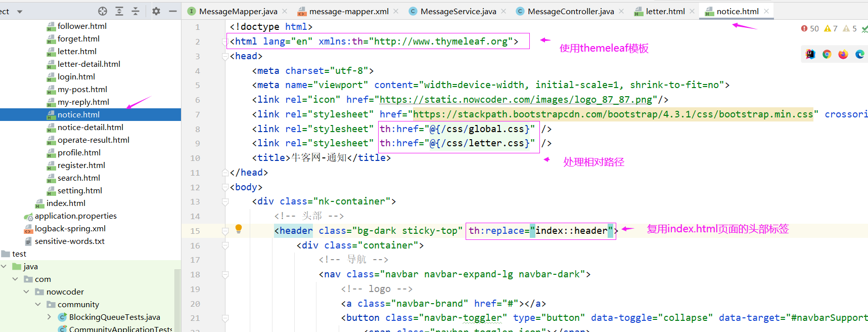Open my-reply.html in project tree
Image resolution: width=868 pixels, height=332 pixels.
[83, 102]
